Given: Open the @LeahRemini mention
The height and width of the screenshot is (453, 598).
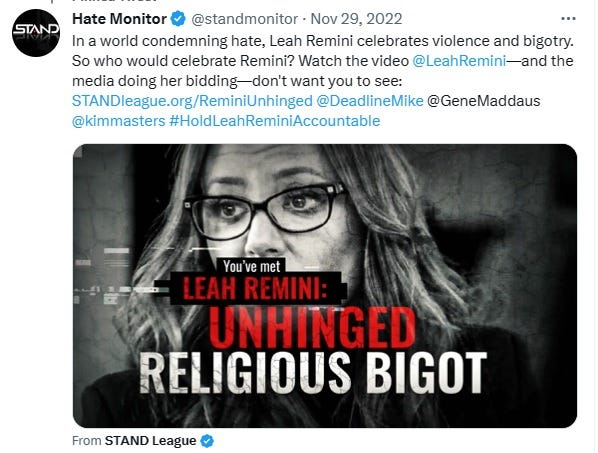Looking at the screenshot, I should pyautogui.click(x=460, y=61).
